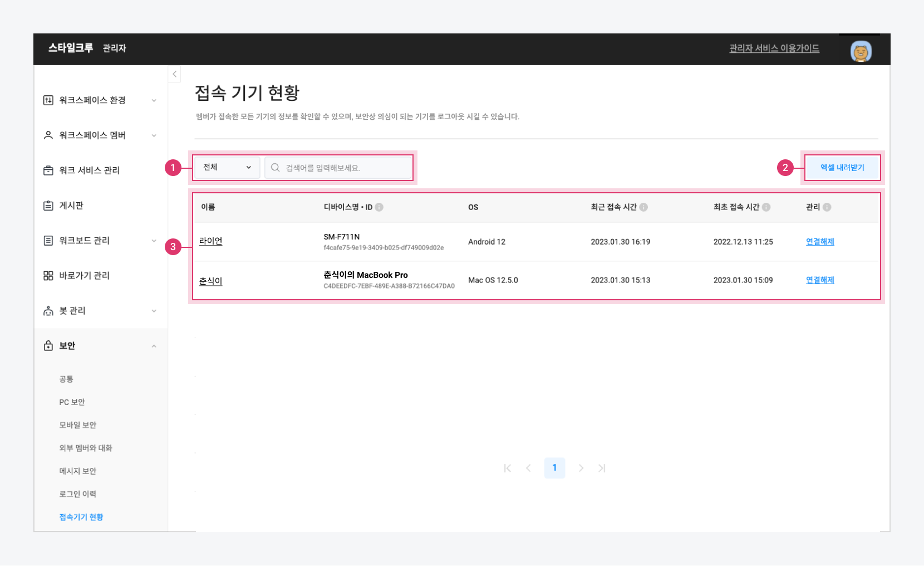Expand the 워크스페이스 멤버 menu
Viewport: 924px width, 566px height.
[x=100, y=135]
